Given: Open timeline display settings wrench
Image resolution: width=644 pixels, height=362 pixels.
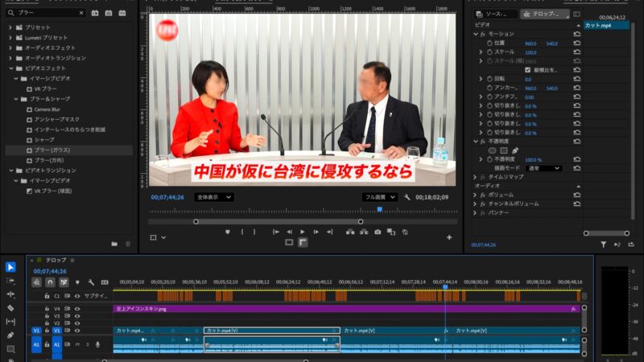Looking at the screenshot, I should pyautogui.click(x=91, y=282).
